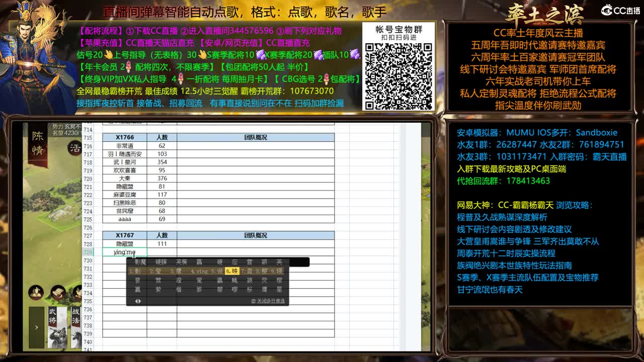Open the 战法 card in the game
The image size is (644, 362).
tap(75, 327)
